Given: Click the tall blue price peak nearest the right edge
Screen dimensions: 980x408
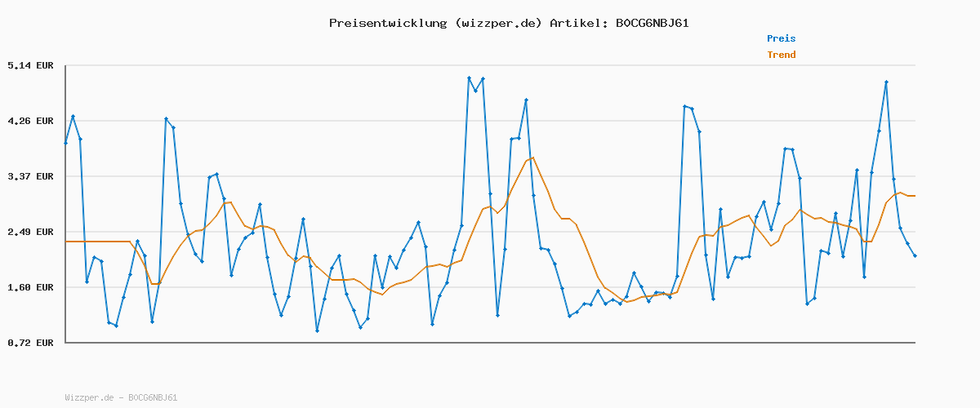Looking at the screenshot, I should [886, 82].
